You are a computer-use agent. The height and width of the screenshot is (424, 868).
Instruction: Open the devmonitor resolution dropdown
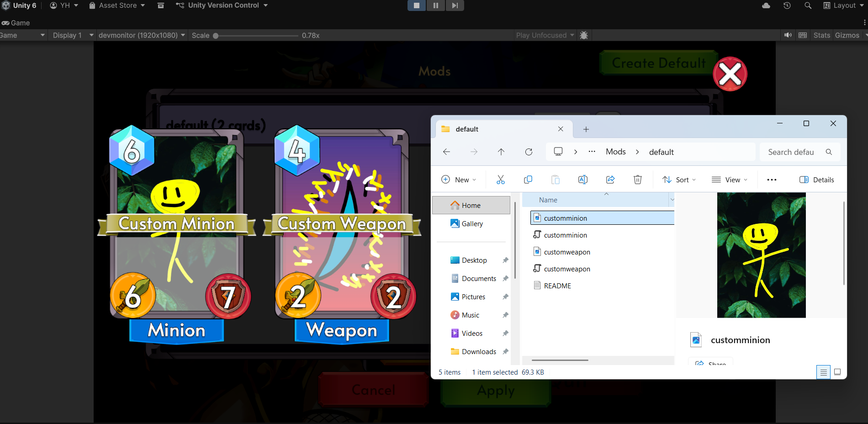(x=142, y=35)
